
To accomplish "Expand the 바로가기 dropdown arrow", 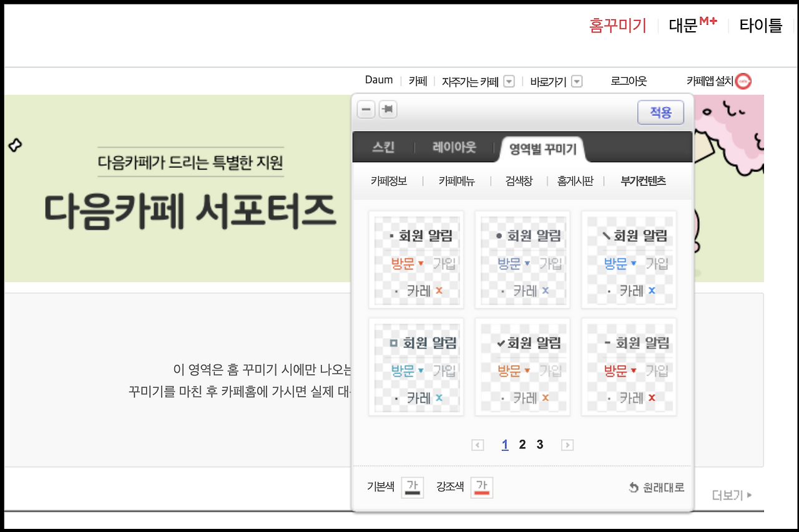I will click(x=577, y=81).
